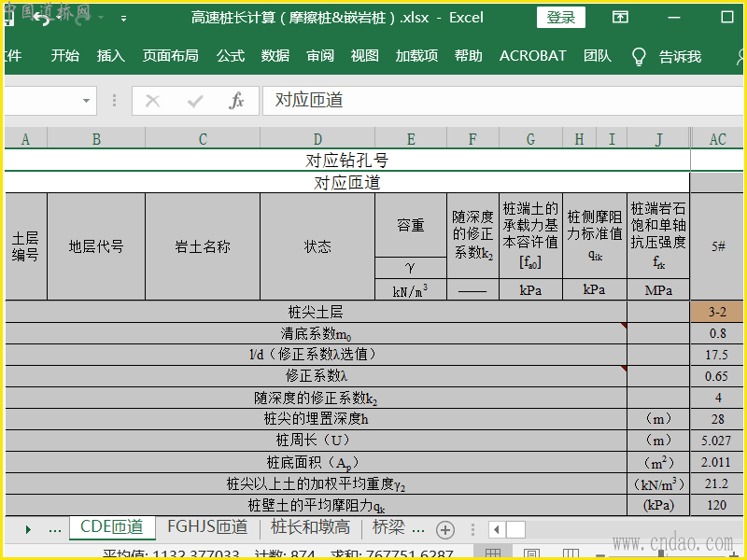Click the Undo arrow in the title bar
The image size is (747, 560).
click(x=41, y=19)
